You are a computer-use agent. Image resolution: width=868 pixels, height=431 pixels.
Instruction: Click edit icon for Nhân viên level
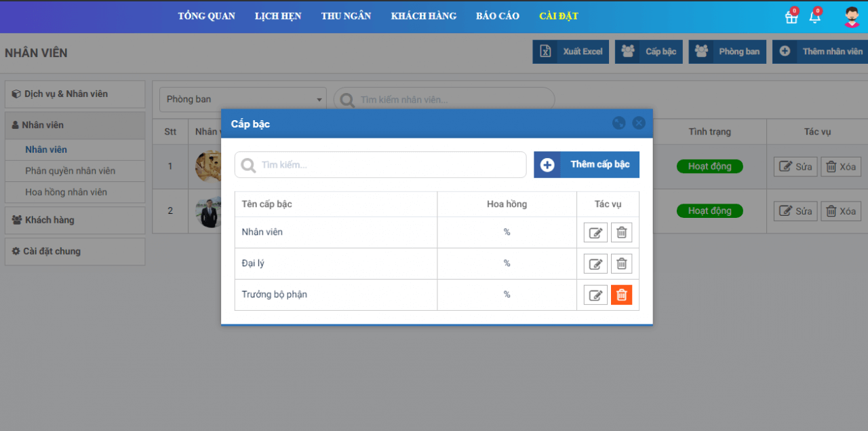tap(595, 233)
